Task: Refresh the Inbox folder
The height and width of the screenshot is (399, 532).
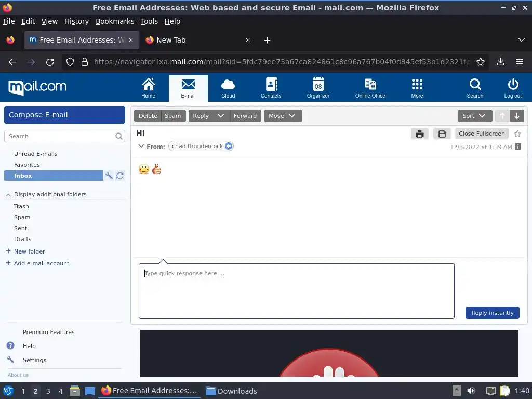Action: 120,176
